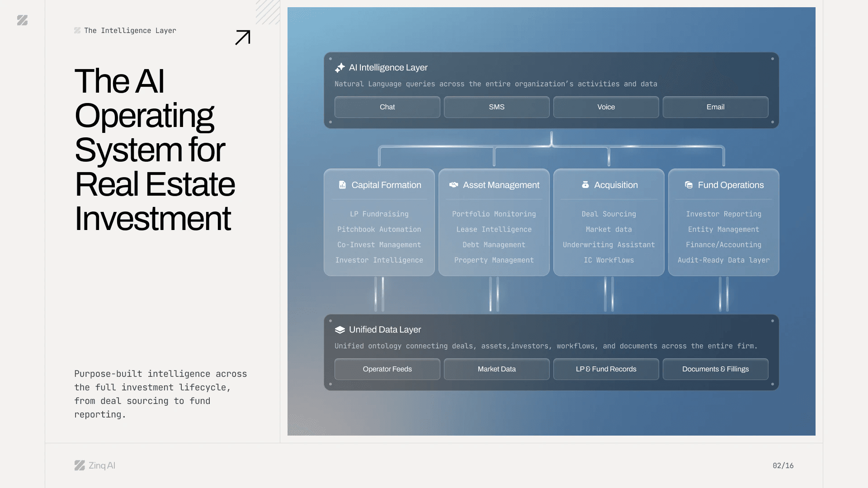Click the Fund Operations coins icon

689,185
